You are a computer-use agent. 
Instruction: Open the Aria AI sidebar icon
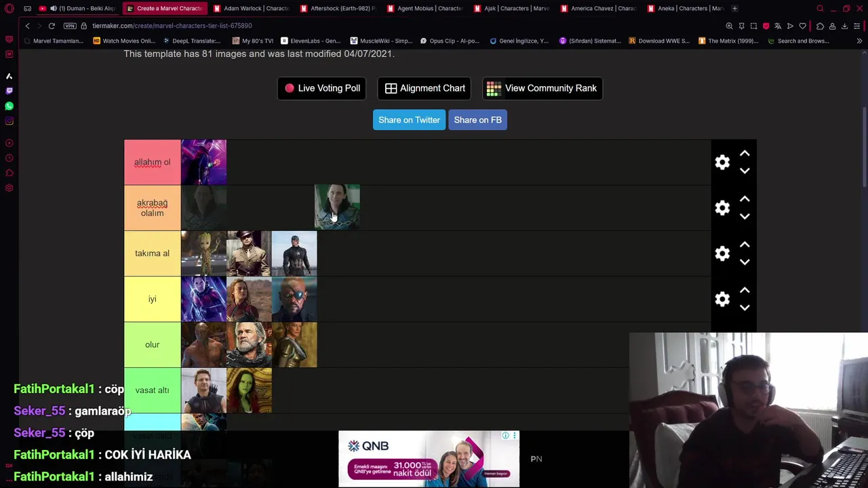[9, 76]
